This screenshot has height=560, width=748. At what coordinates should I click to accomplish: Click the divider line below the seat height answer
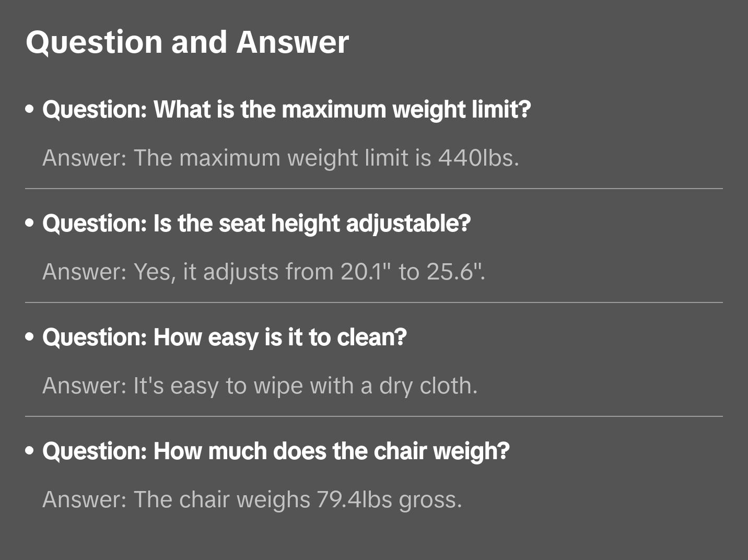click(x=374, y=302)
